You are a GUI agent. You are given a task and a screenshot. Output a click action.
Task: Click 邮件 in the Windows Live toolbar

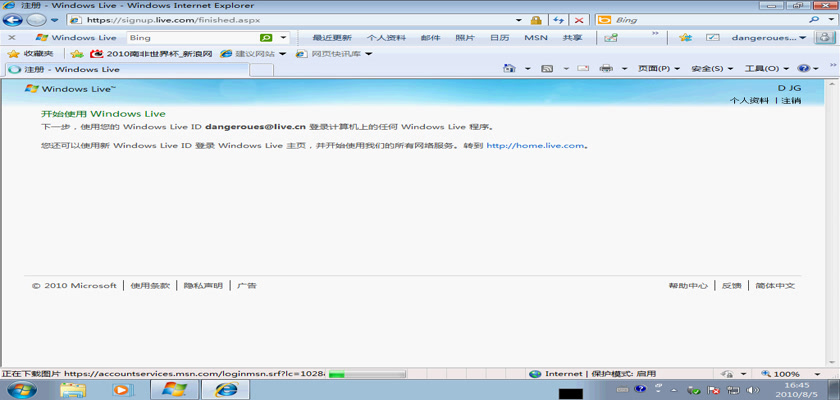430,38
